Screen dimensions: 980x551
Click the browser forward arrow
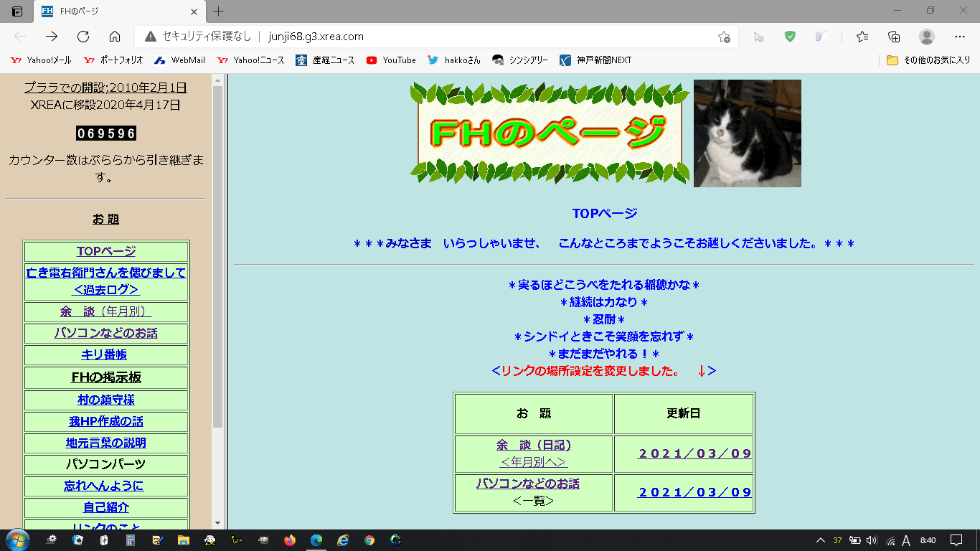pyautogui.click(x=52, y=37)
